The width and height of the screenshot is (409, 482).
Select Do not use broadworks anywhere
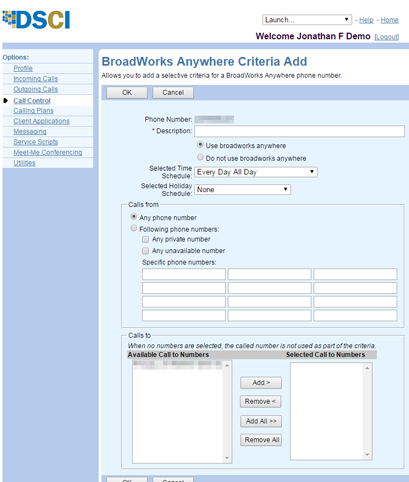pos(200,157)
